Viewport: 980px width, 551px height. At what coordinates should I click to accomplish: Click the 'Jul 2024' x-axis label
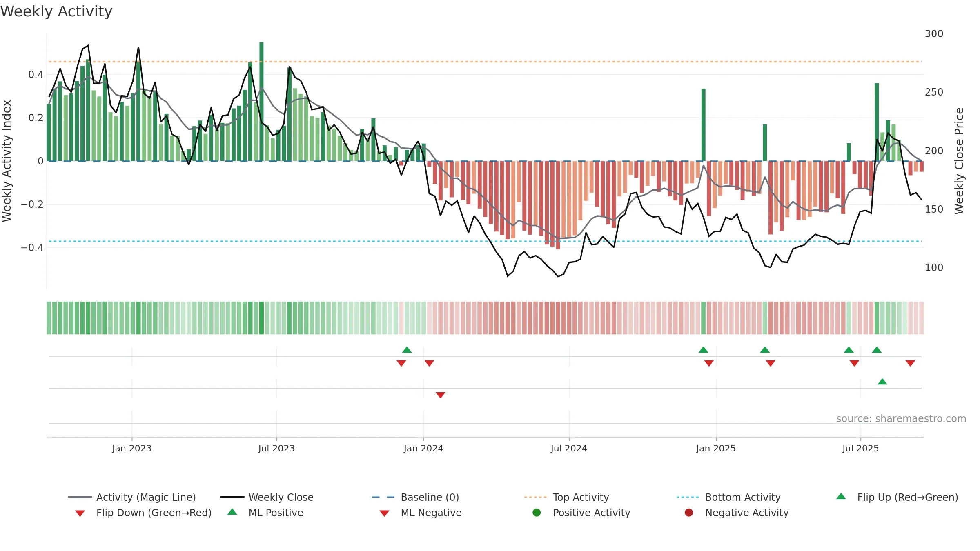point(569,448)
